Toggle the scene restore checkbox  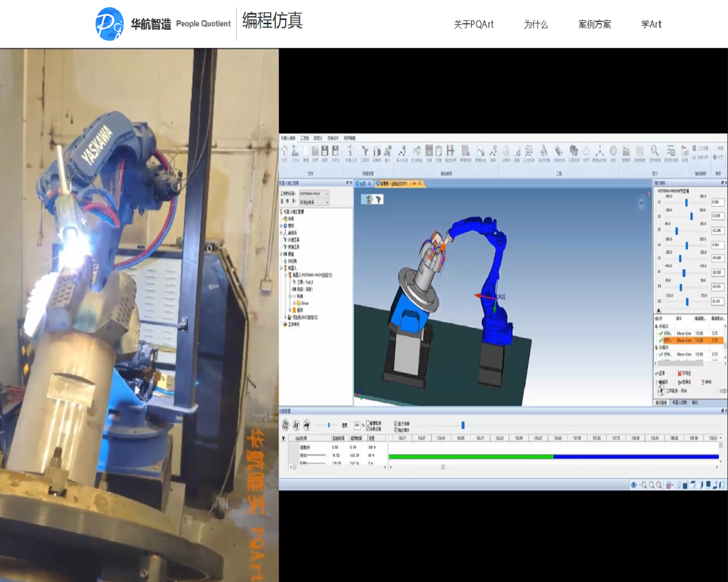pyautogui.click(x=368, y=429)
